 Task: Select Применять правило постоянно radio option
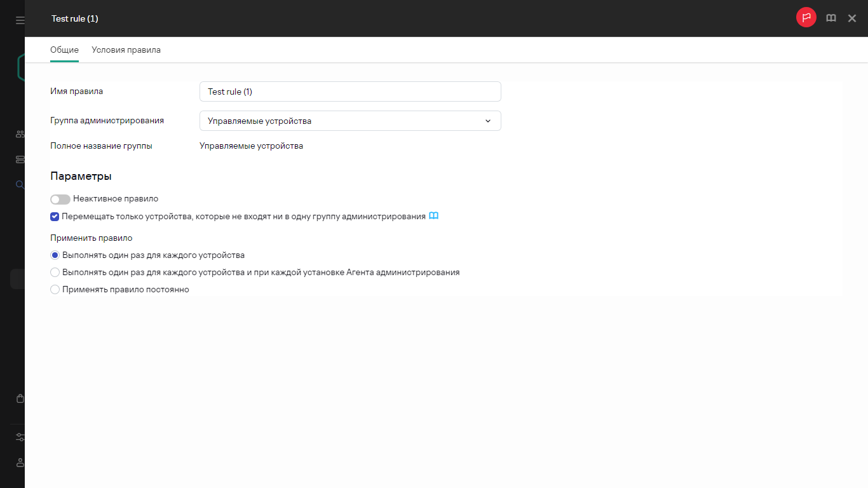point(55,290)
